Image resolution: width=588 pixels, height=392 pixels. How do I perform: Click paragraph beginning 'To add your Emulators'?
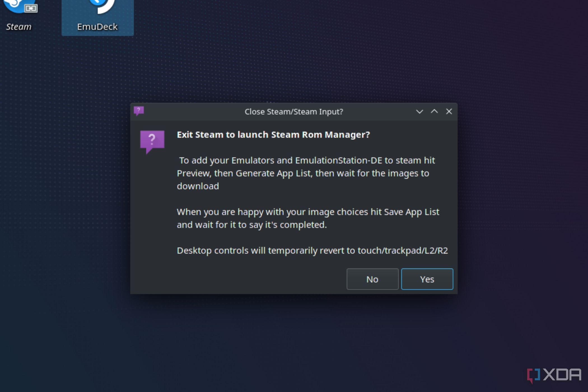[306, 173]
